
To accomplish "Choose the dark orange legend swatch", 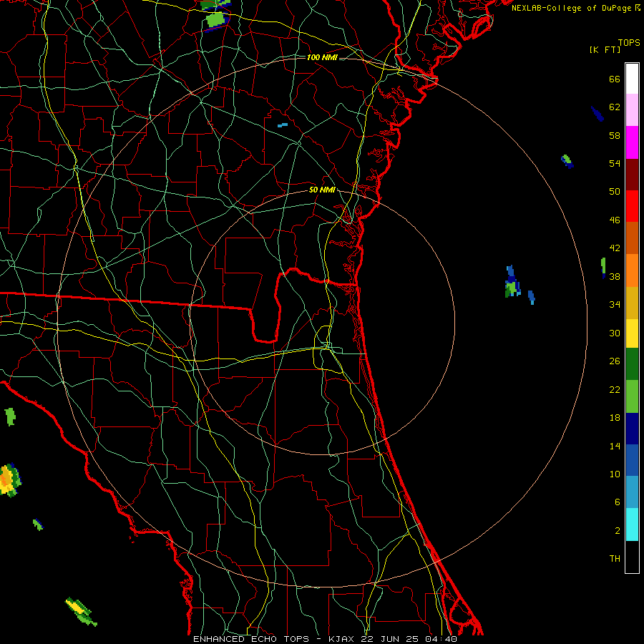I will point(632,238).
